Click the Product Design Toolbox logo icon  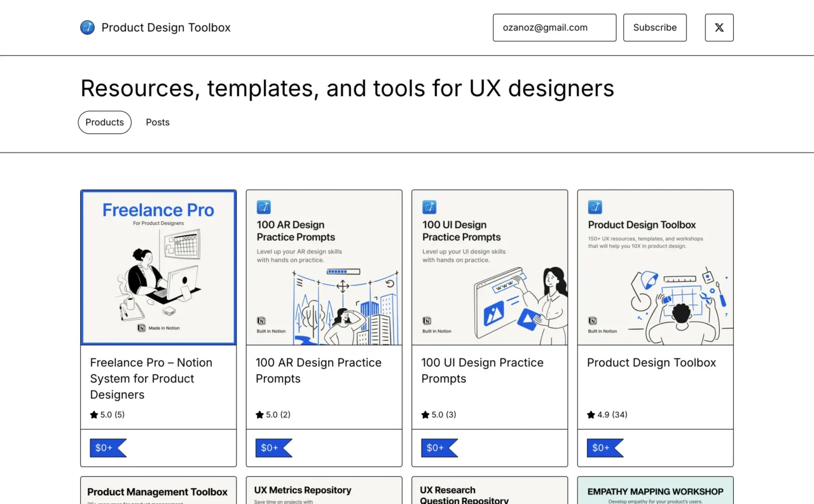tap(87, 27)
